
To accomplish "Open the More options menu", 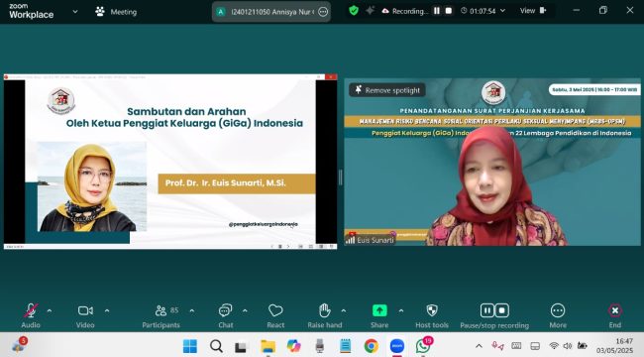I will (558, 310).
